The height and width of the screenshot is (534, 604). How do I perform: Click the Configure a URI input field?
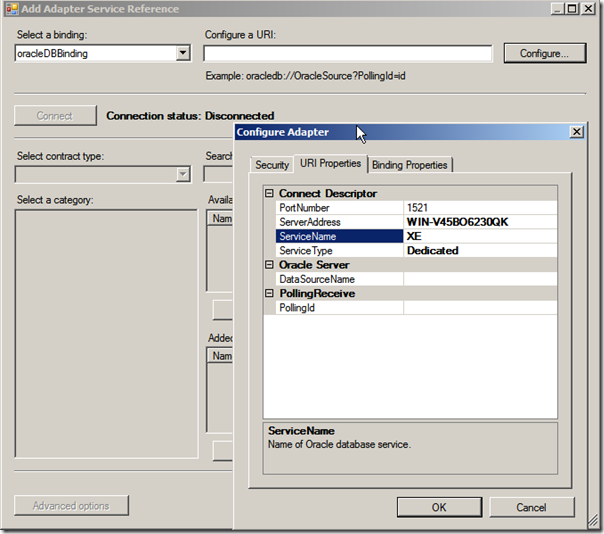click(347, 53)
